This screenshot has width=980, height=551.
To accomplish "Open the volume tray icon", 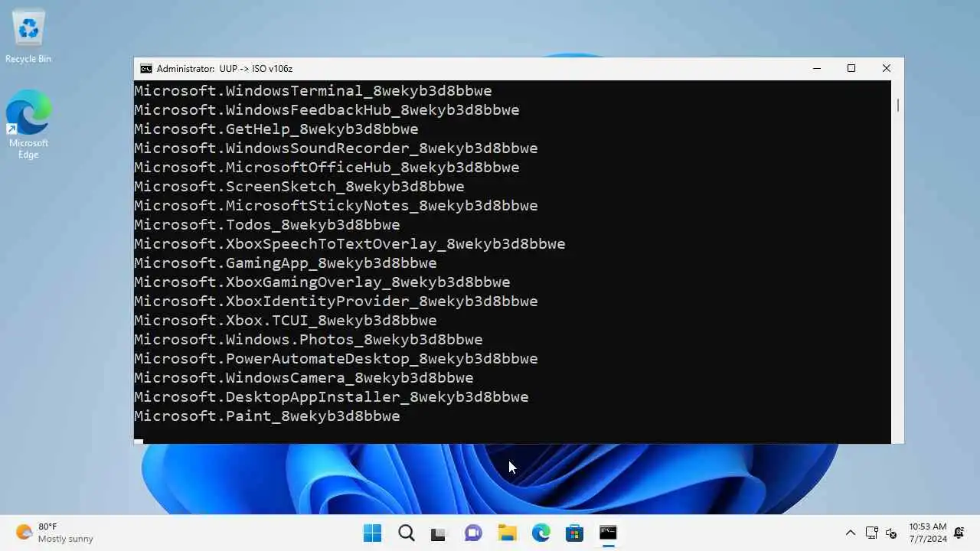I will pyautogui.click(x=891, y=533).
